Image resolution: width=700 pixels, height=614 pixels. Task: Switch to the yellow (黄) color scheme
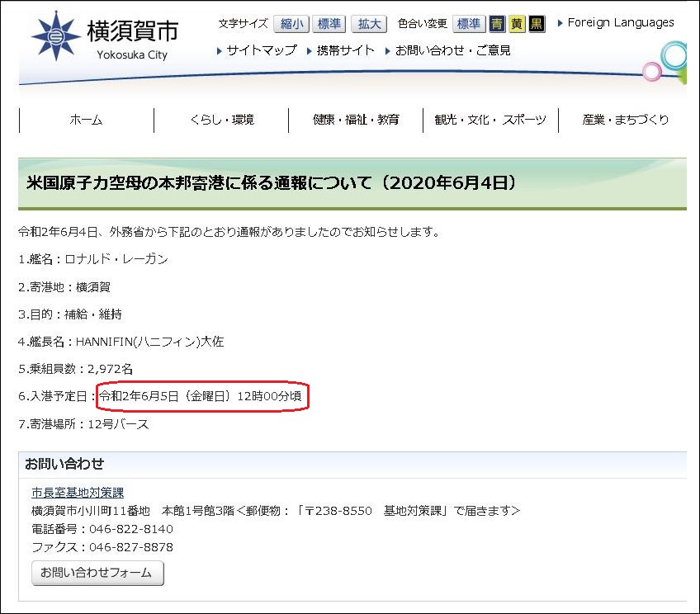tap(517, 24)
